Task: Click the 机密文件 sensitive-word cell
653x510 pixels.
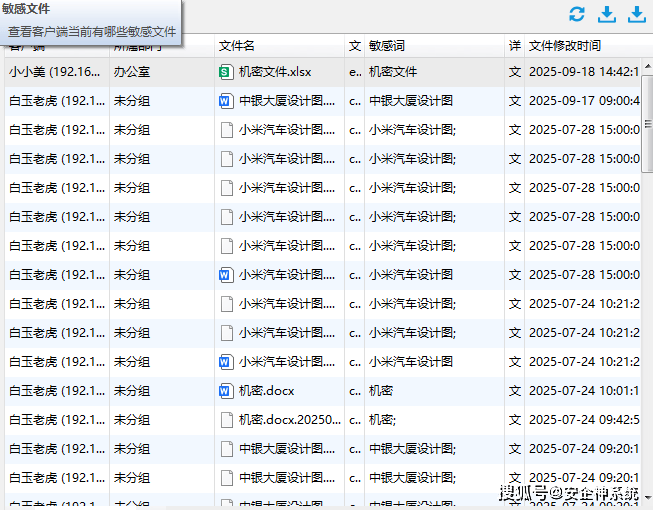Action: pyautogui.click(x=393, y=72)
